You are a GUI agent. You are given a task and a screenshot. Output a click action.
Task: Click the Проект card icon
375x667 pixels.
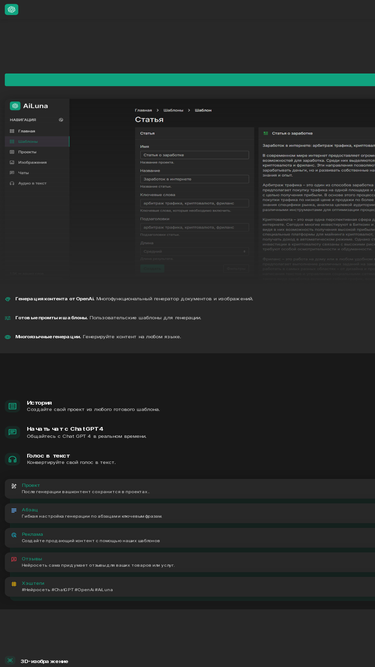[x=14, y=486]
